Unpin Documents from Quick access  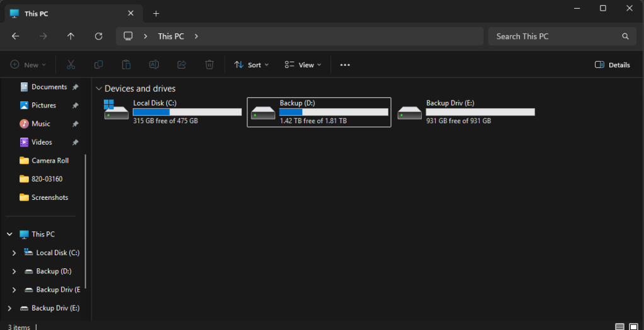[x=75, y=87]
